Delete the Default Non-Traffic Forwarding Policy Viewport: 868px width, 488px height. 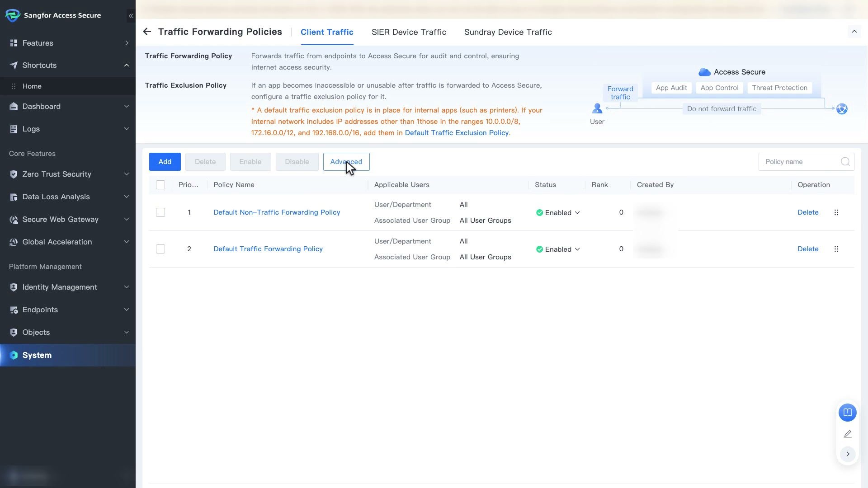click(808, 212)
